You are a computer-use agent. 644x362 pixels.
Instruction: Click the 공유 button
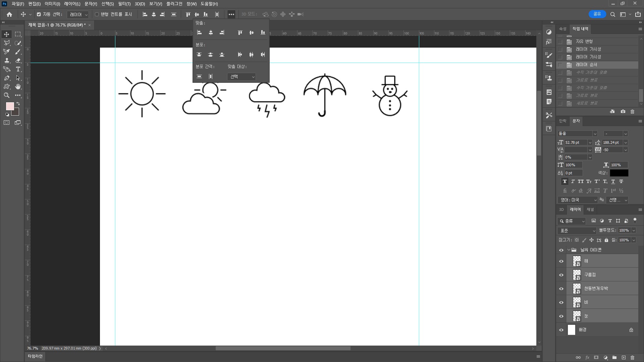click(597, 14)
